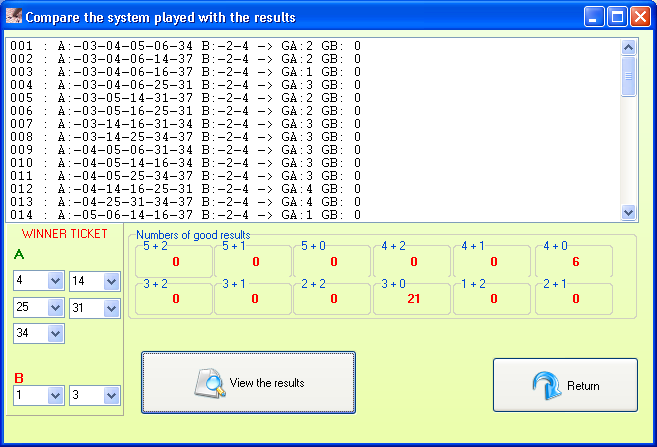The image size is (657, 447).
Task: Click the 4 + 1 result value
Action: pyautogui.click(x=494, y=262)
